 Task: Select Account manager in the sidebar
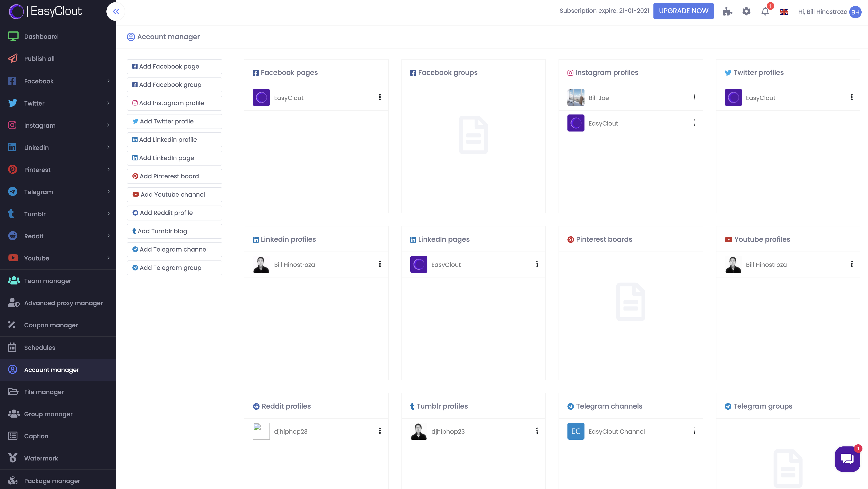click(58, 370)
